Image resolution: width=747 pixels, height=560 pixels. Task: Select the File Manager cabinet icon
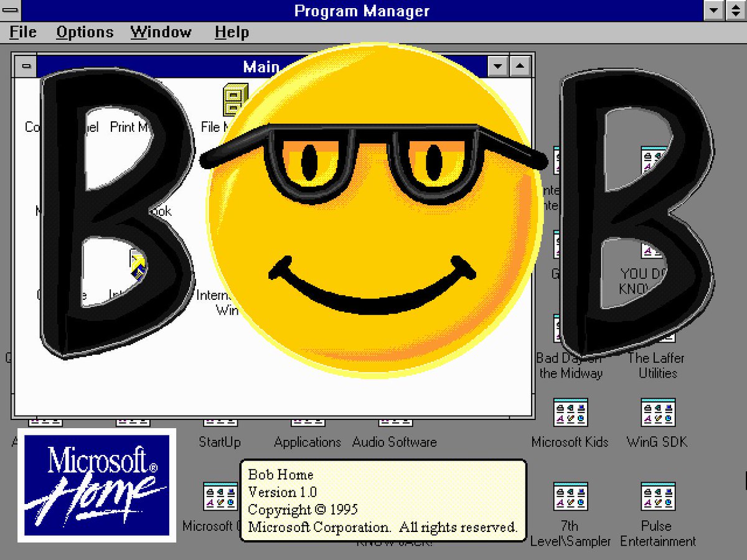(x=236, y=100)
